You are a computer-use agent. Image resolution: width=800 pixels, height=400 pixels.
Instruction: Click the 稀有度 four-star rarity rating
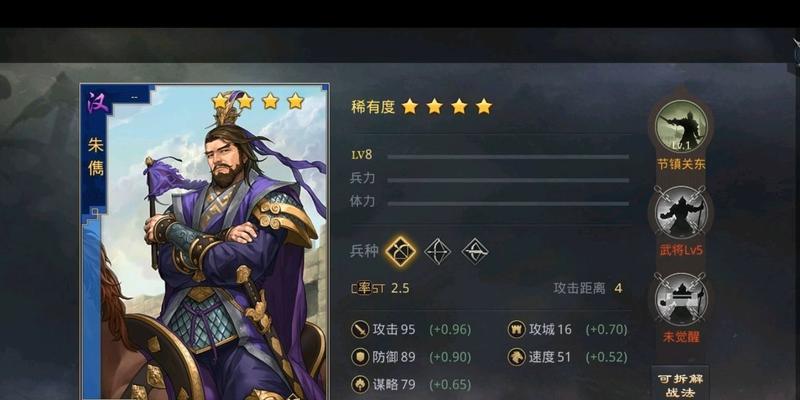click(421, 107)
